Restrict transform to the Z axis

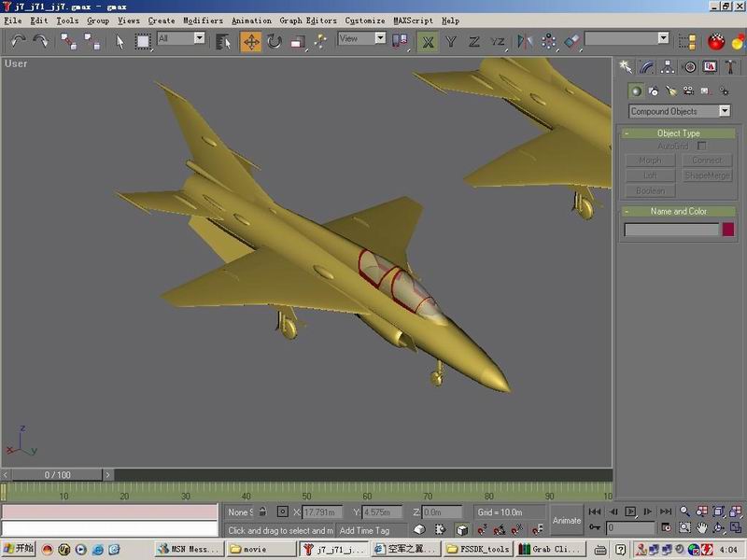pos(474,41)
